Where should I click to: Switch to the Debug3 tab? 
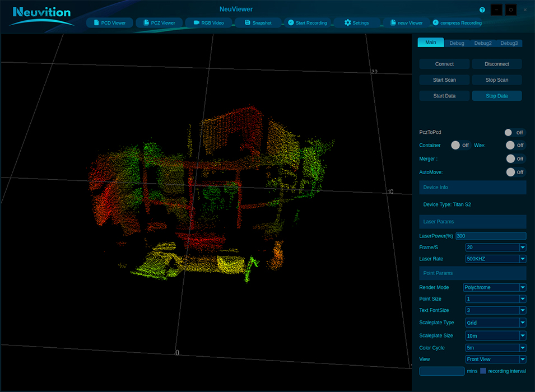[x=509, y=43]
